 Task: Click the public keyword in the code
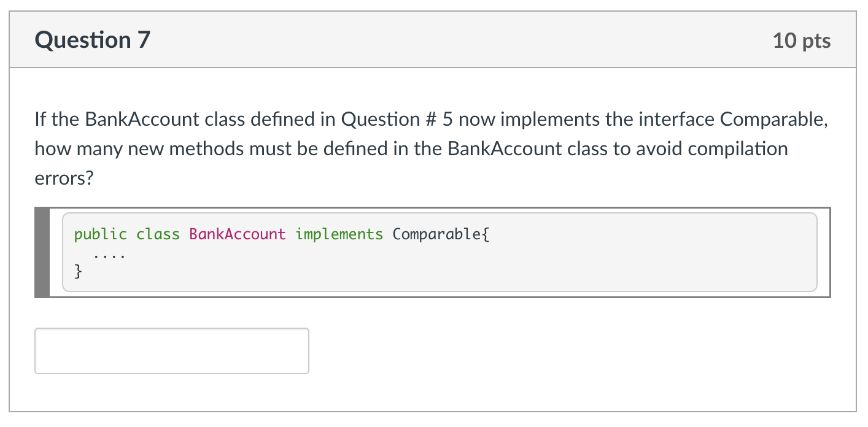click(x=101, y=234)
